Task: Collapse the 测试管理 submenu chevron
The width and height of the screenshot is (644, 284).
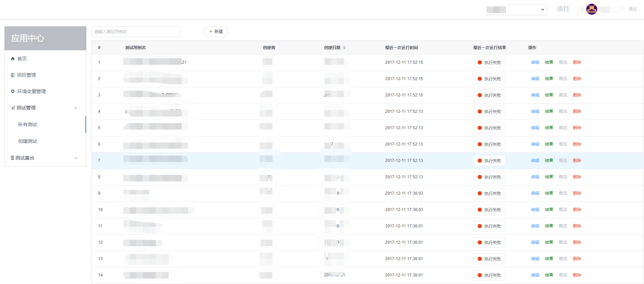Action: (76, 108)
